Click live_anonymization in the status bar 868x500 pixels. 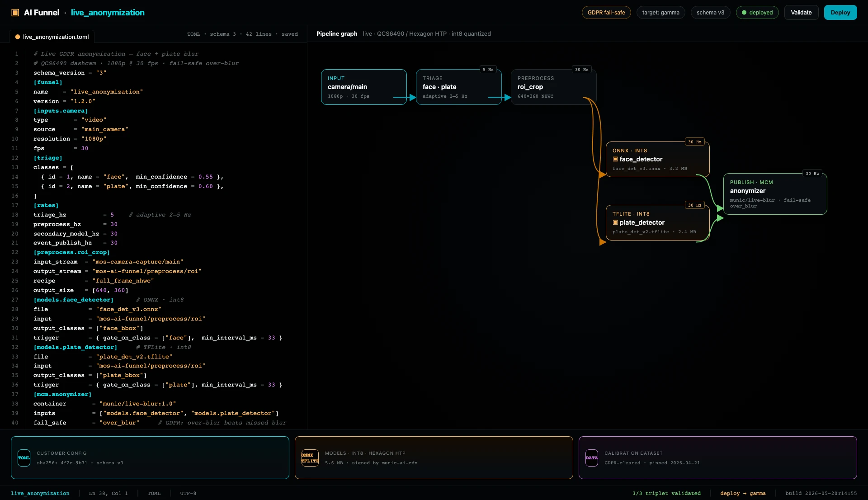40,493
